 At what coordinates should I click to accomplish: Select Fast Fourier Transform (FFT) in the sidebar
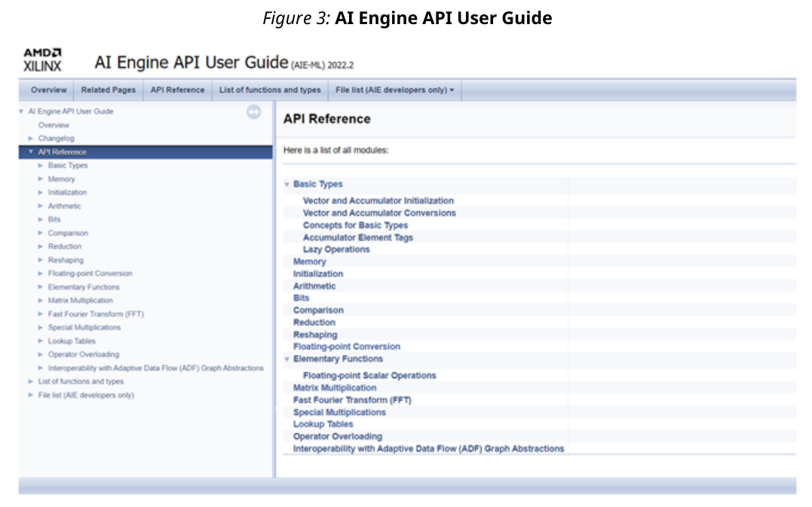[96, 314]
